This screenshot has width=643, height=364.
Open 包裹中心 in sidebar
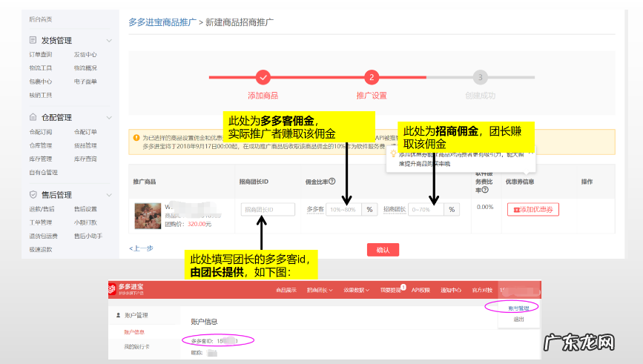[x=41, y=82]
